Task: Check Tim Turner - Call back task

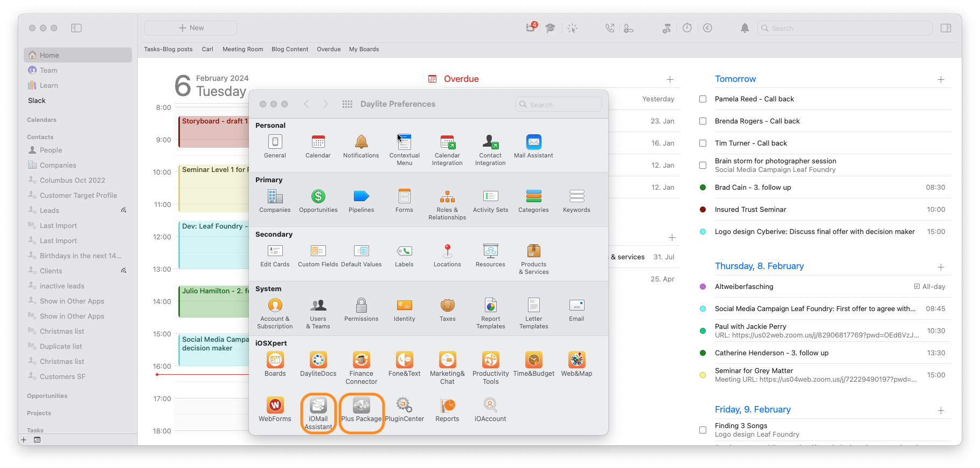Action: pos(703,143)
